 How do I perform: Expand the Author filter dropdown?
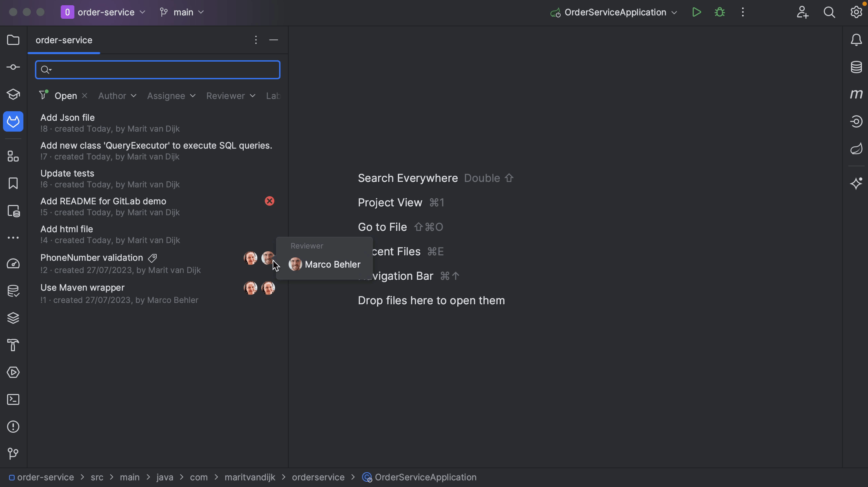coord(117,96)
